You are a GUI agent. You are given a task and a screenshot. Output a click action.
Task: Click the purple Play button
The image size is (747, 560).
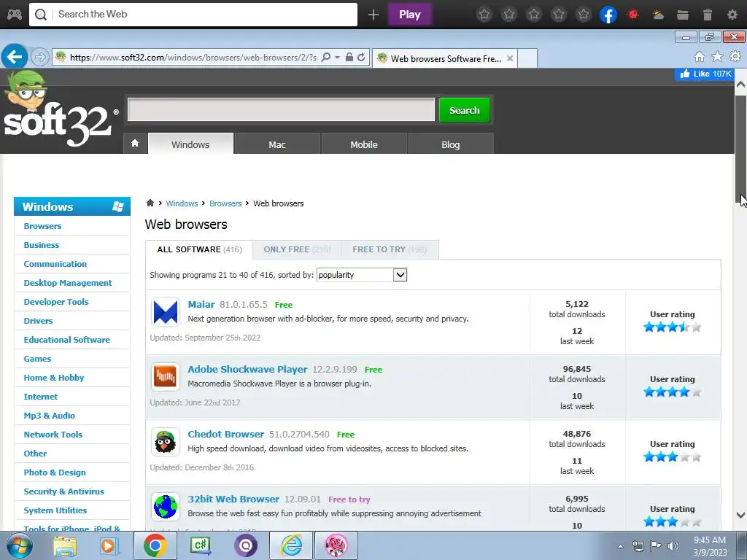[410, 15]
